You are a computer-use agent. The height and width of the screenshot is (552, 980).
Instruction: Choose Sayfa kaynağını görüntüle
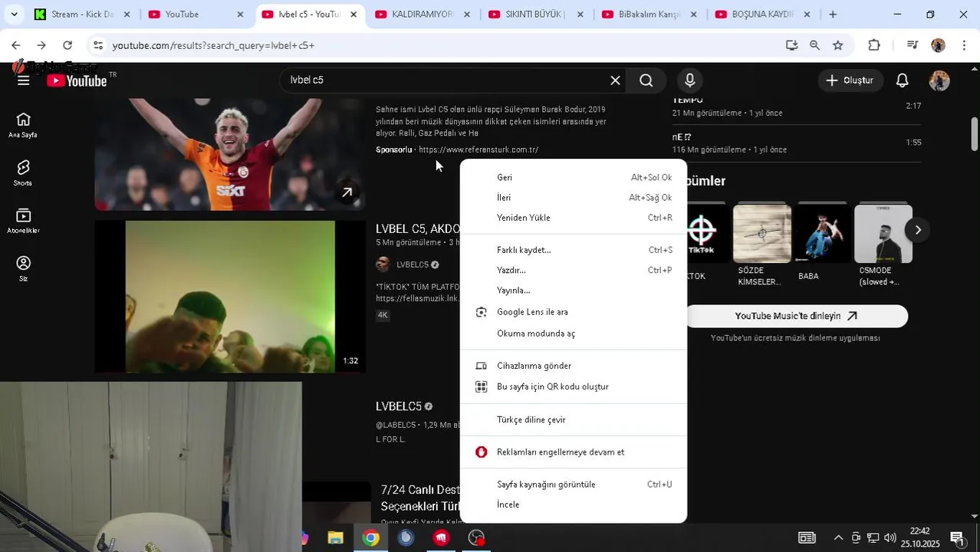[x=574, y=484]
